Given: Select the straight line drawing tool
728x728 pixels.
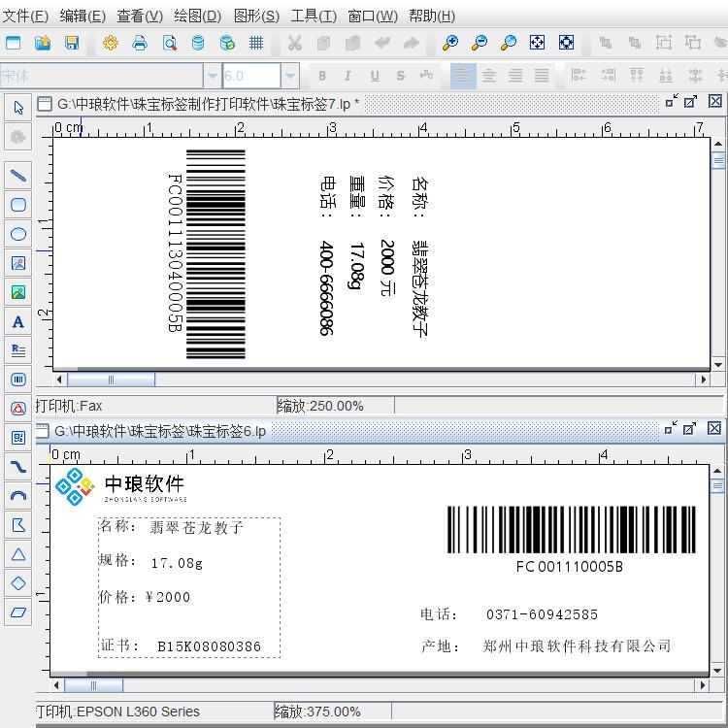Looking at the screenshot, I should (17, 176).
